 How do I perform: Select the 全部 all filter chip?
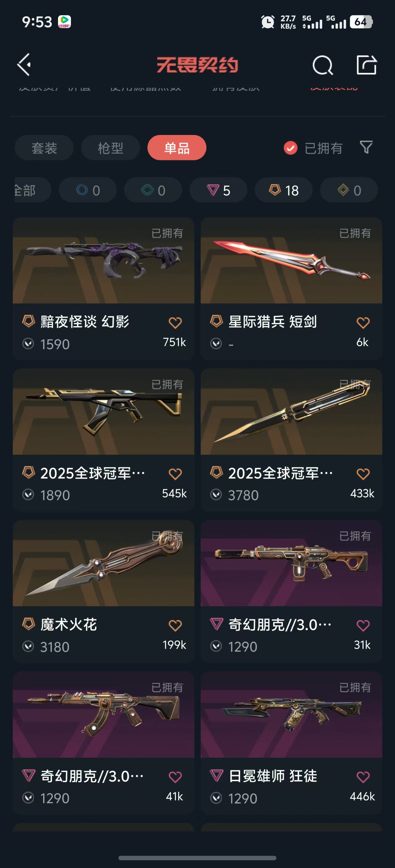click(x=33, y=190)
